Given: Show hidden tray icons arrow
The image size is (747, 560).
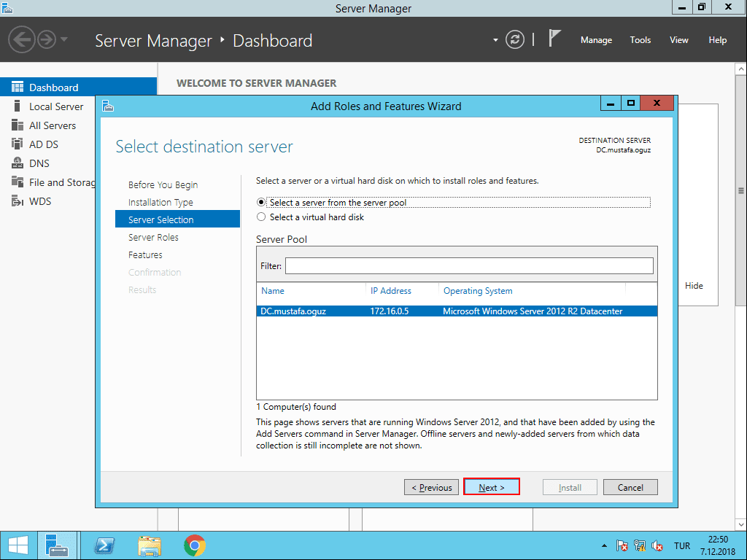Looking at the screenshot, I should pos(604,545).
